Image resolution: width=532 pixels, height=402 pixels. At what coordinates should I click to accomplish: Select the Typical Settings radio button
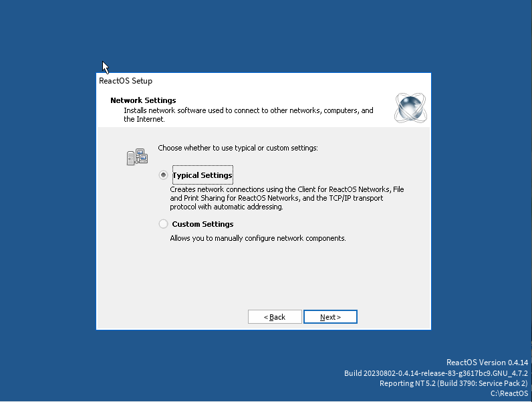163,175
